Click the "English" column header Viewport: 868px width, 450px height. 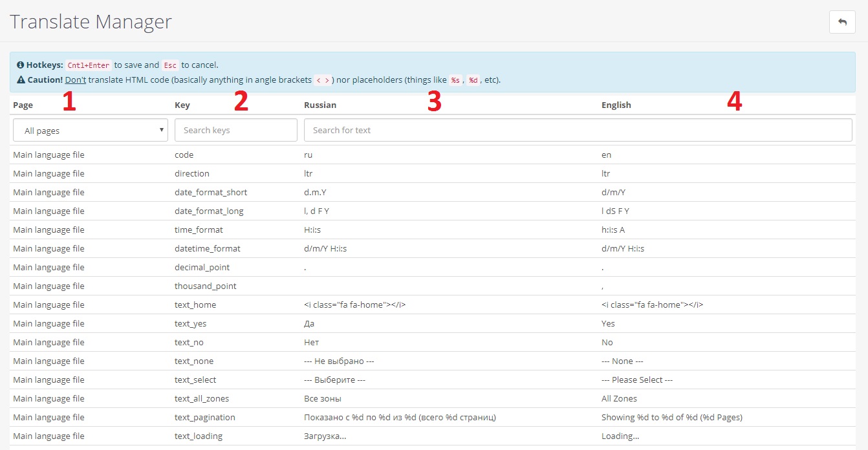click(x=616, y=105)
